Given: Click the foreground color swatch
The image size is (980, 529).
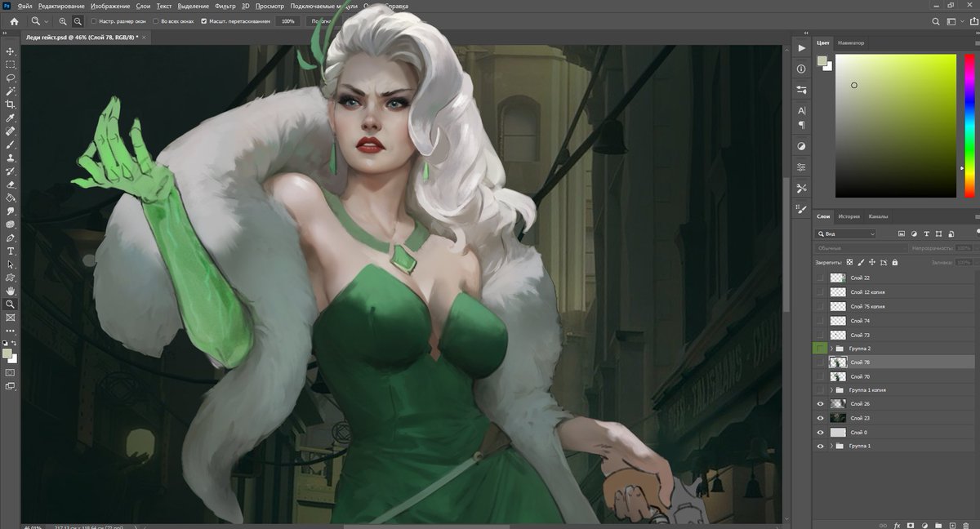Looking at the screenshot, I should (6, 353).
